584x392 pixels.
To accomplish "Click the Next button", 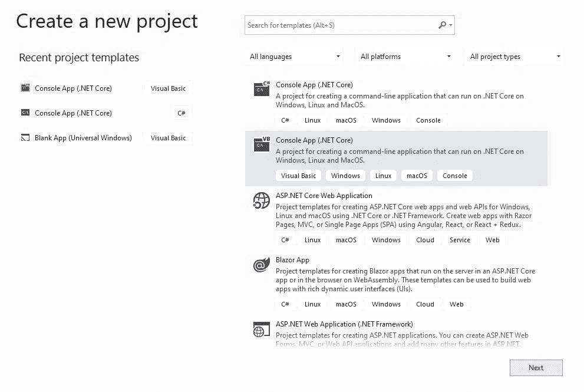I will (x=536, y=368).
